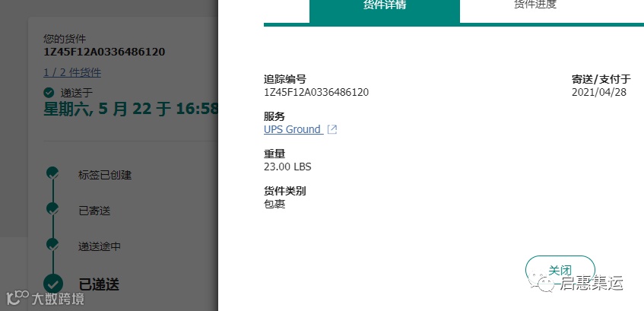
Task: Click the 标签已创建 step label
Action: coord(105,176)
